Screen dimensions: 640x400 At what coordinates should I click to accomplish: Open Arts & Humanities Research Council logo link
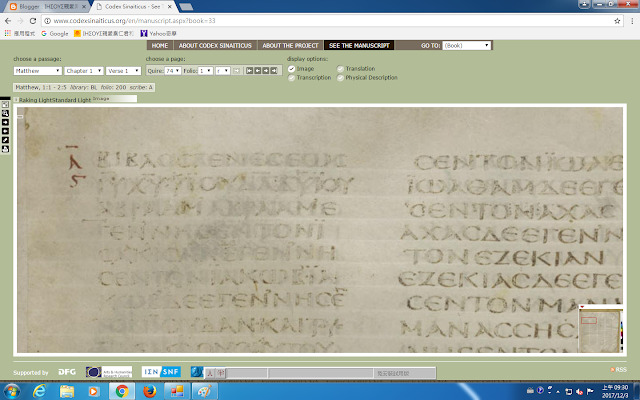click(x=109, y=372)
